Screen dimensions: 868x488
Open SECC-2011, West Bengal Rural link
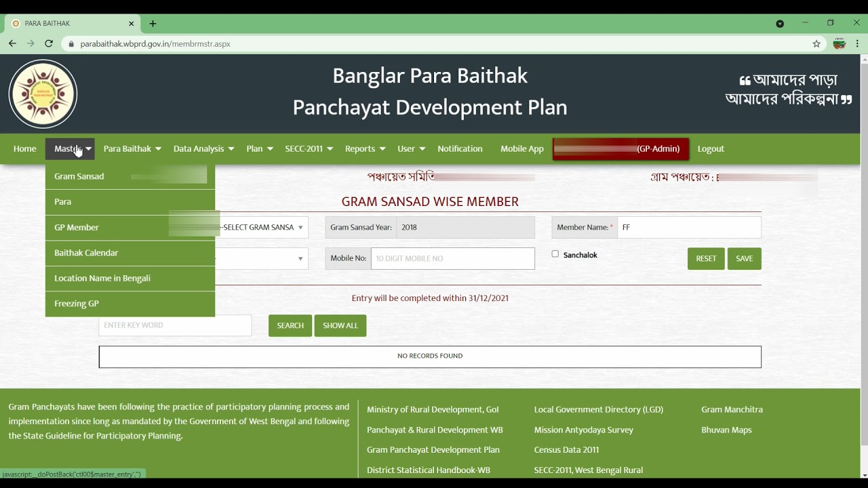[589, 470]
